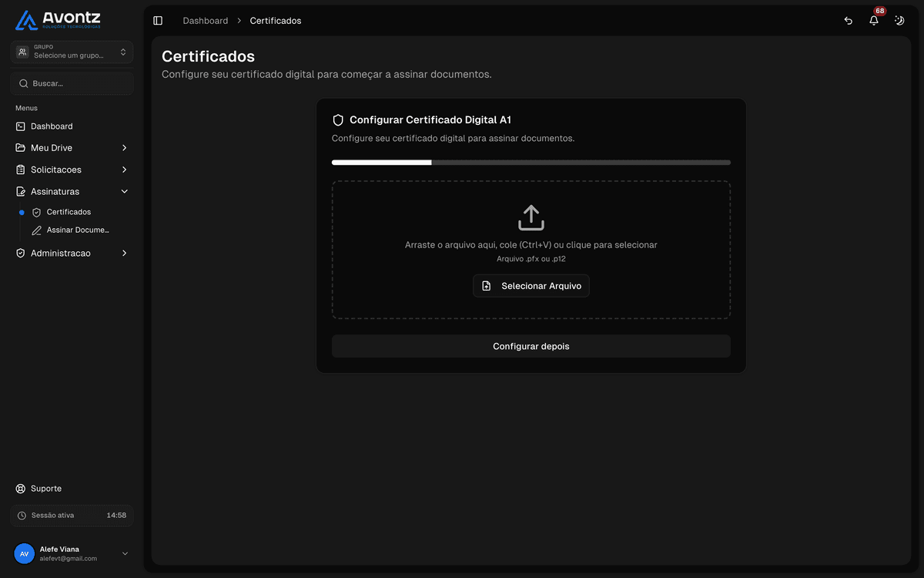Click the Suporte life-ring icon
The height and width of the screenshot is (578, 924).
click(x=20, y=488)
